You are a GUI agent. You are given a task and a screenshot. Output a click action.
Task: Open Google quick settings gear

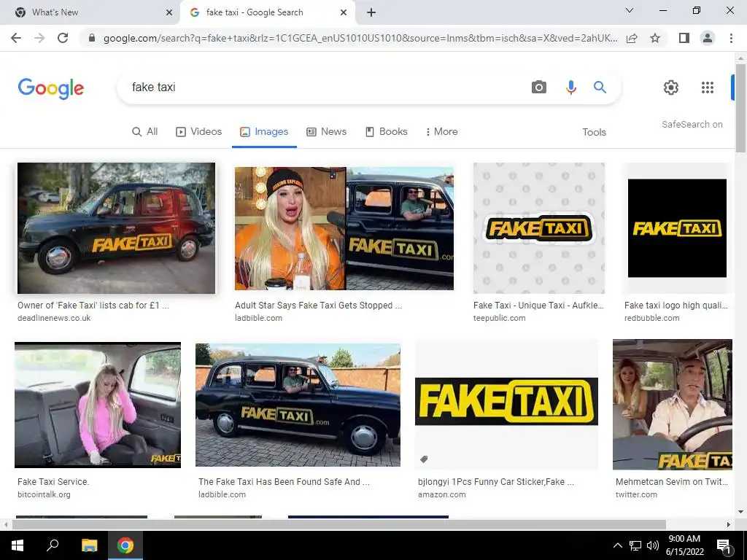pyautogui.click(x=671, y=87)
